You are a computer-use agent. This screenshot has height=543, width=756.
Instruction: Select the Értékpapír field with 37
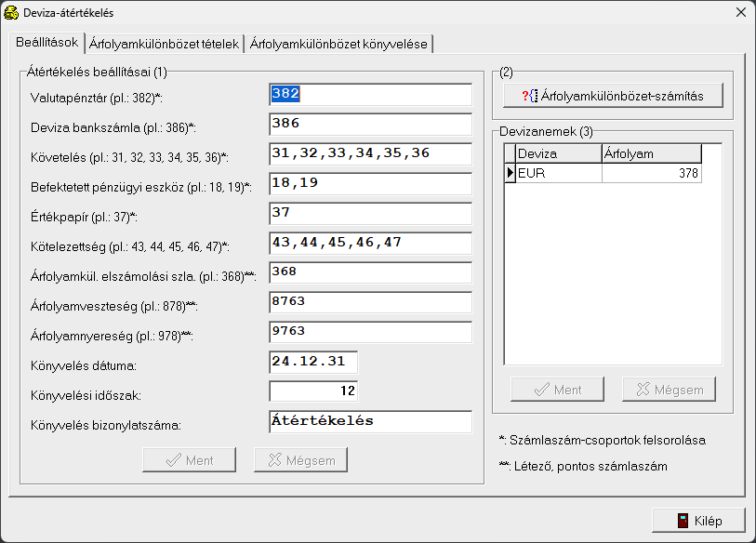(x=371, y=214)
